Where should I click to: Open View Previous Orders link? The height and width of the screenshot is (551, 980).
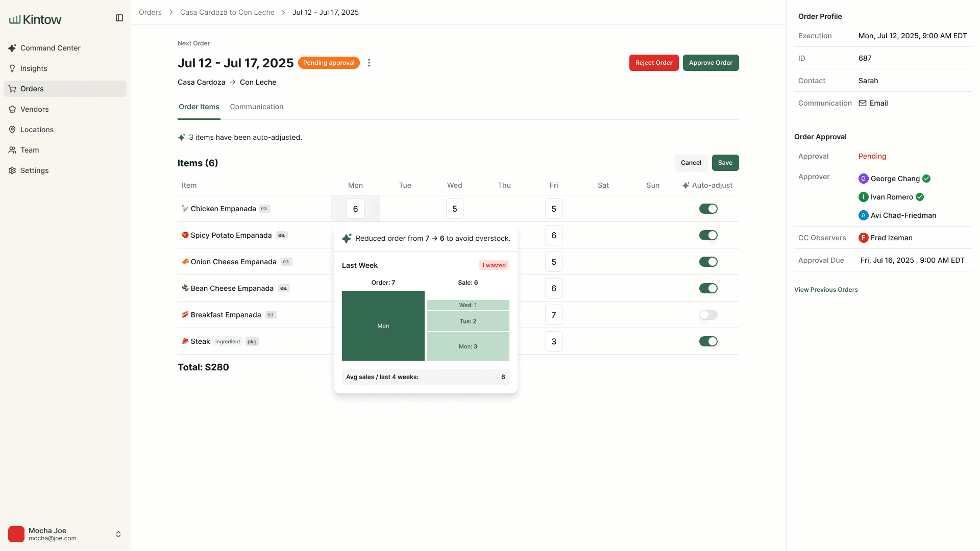pyautogui.click(x=826, y=290)
